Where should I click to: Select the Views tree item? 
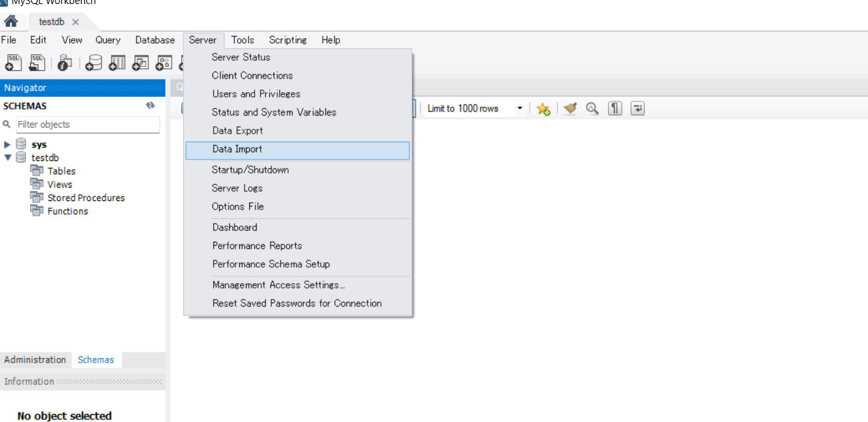pyautogui.click(x=60, y=184)
